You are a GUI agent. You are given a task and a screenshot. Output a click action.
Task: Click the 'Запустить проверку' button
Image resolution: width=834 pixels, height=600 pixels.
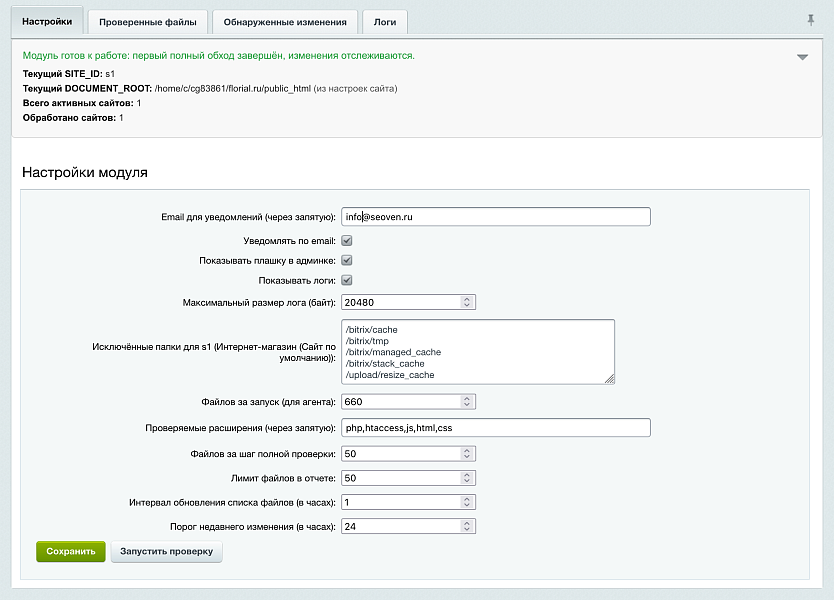(166, 551)
